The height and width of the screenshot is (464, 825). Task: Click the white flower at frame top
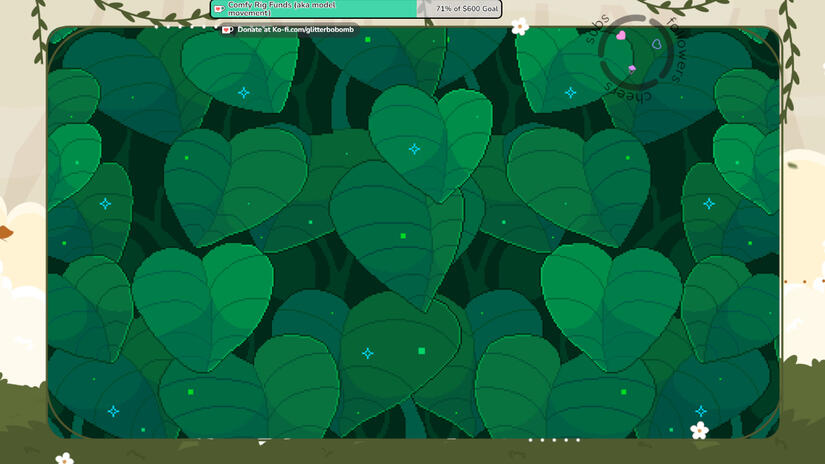click(x=519, y=27)
